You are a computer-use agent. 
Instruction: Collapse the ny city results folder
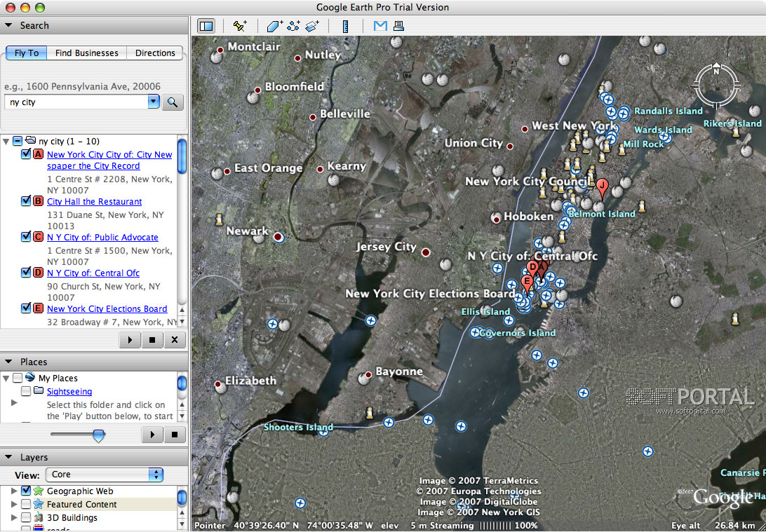pos(6,142)
